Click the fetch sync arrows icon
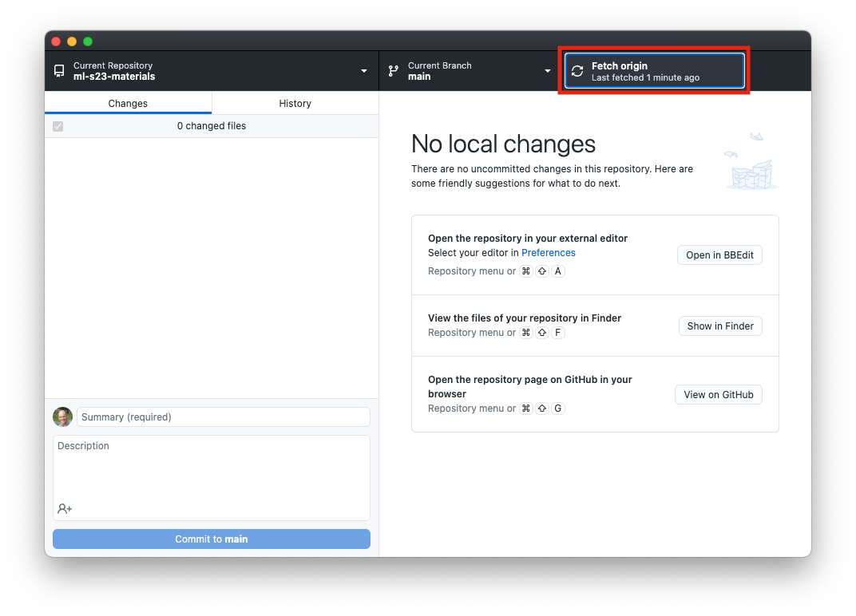 pos(577,71)
